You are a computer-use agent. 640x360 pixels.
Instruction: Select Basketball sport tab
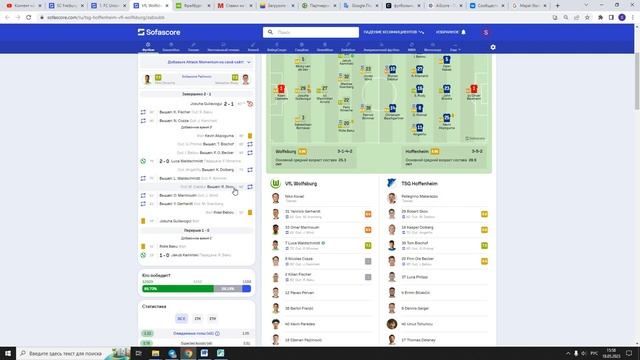pos(171,47)
